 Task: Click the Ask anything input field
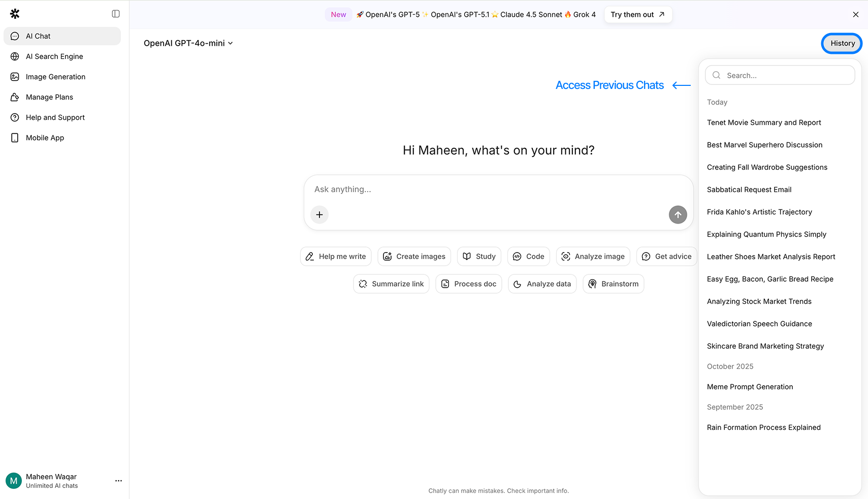tap(488, 190)
